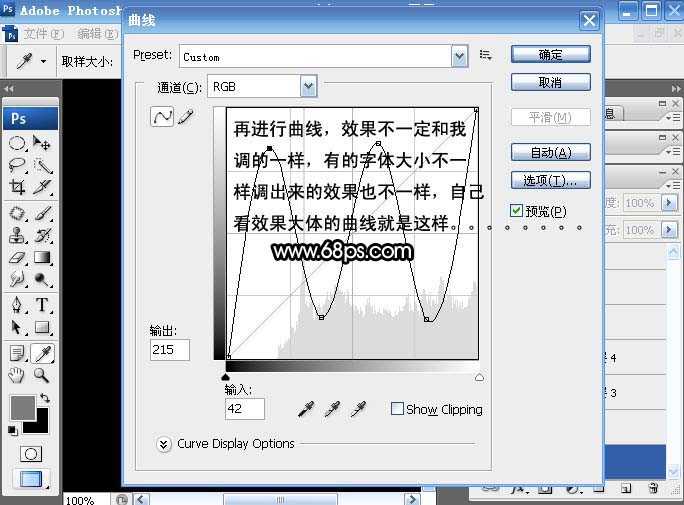This screenshot has height=505, width=684.
Task: Click the 100% zoom field in status bar
Action: tap(86, 500)
